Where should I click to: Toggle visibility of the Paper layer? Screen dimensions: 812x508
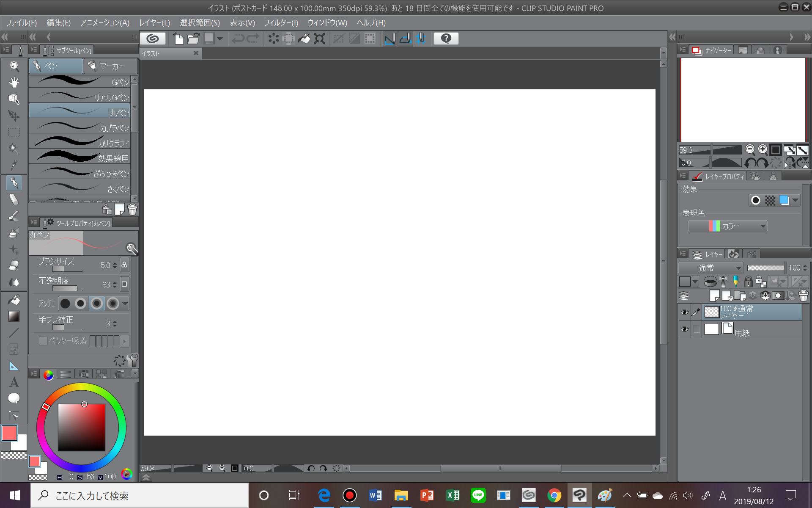tap(684, 329)
